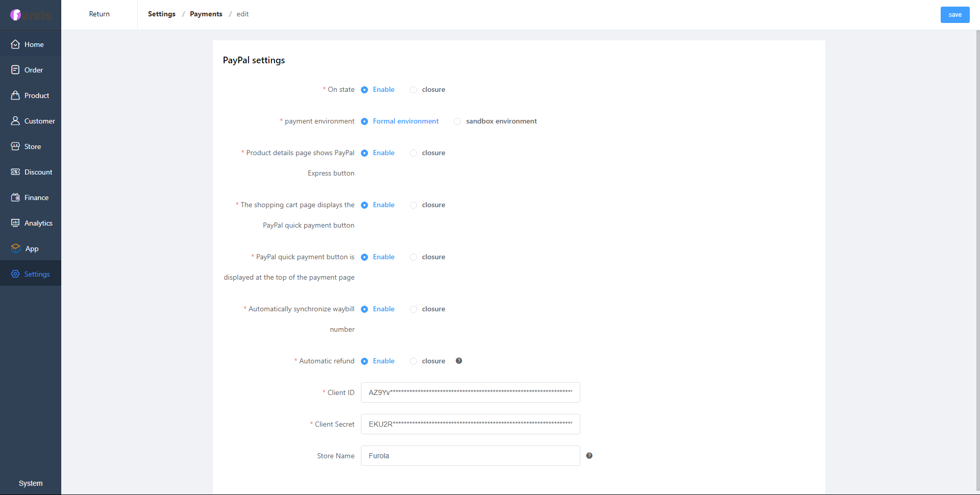980x495 pixels.
Task: Click the PayPal settings heading
Action: 254,60
